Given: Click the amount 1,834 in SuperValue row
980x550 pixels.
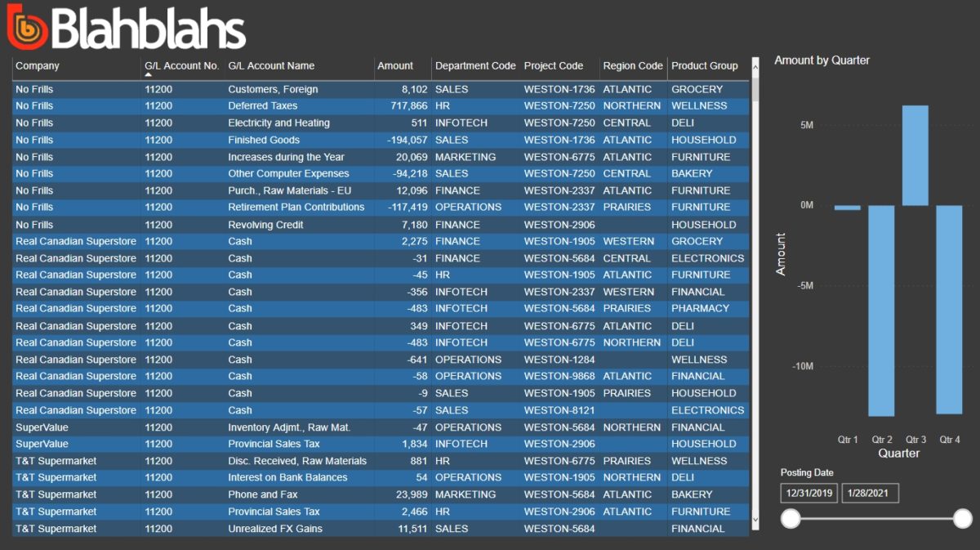Looking at the screenshot, I should pyautogui.click(x=414, y=444).
